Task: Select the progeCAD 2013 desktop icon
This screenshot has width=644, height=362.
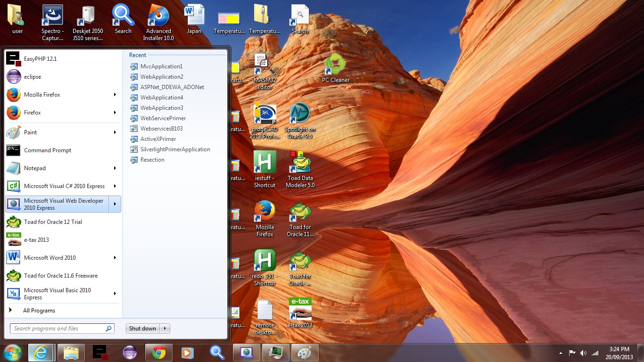Action: point(264,121)
